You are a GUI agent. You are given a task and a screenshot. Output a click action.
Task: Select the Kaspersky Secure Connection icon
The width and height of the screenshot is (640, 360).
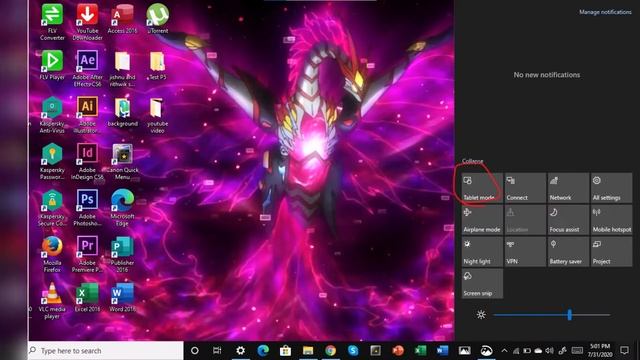click(x=52, y=208)
